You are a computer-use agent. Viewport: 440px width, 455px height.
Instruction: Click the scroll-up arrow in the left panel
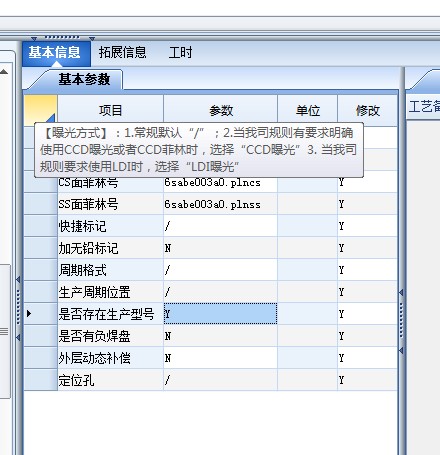coord(4,71)
